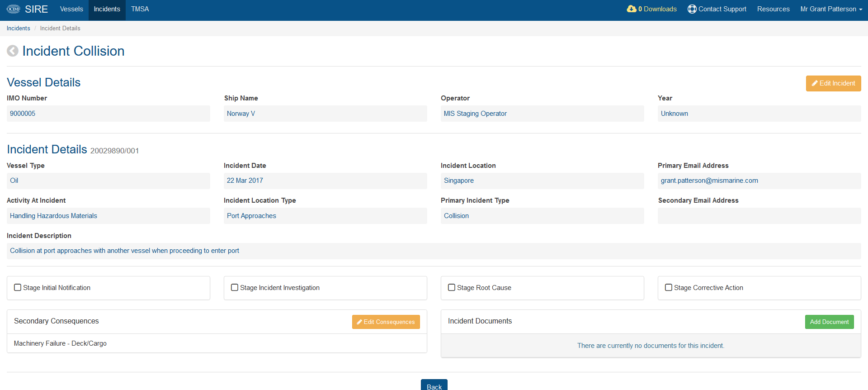Click the pencil icon on Edit Consequences
This screenshot has width=868, height=390.
coord(359,322)
